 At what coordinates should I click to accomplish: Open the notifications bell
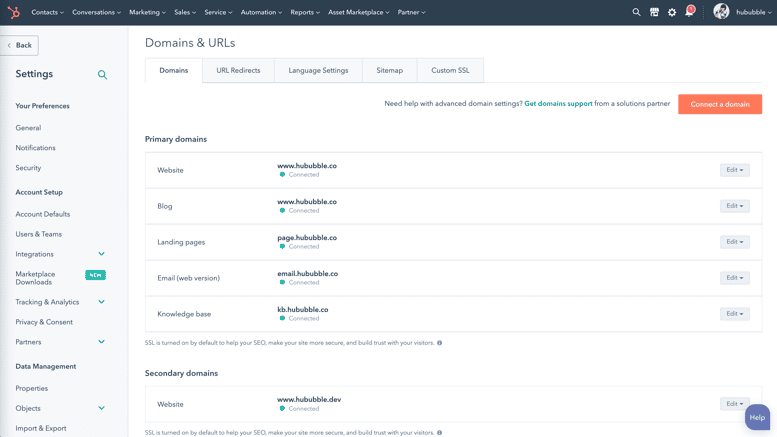point(689,13)
